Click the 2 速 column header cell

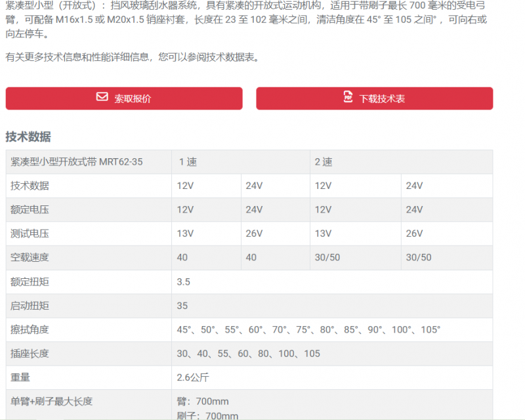pos(401,162)
